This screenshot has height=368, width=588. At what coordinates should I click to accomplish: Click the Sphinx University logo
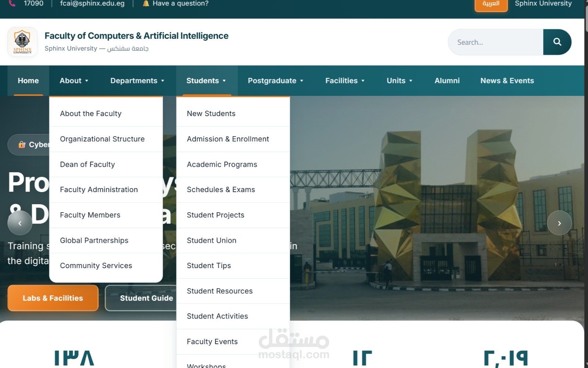point(22,42)
